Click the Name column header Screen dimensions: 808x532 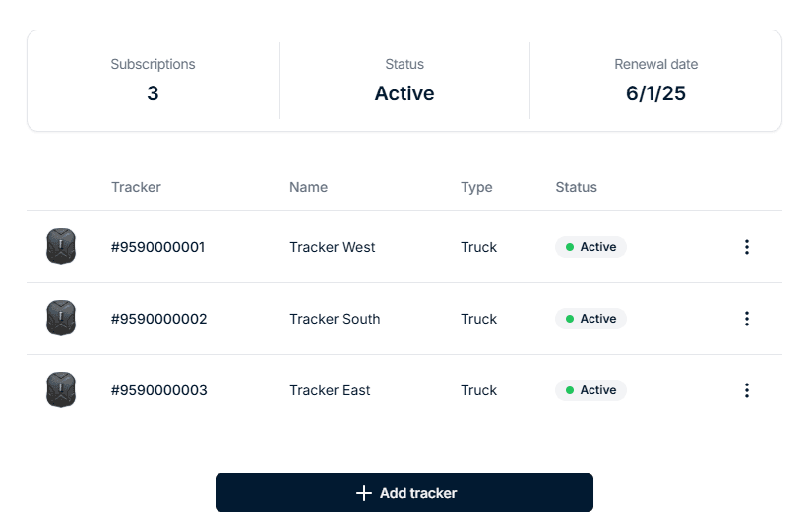coord(308,187)
